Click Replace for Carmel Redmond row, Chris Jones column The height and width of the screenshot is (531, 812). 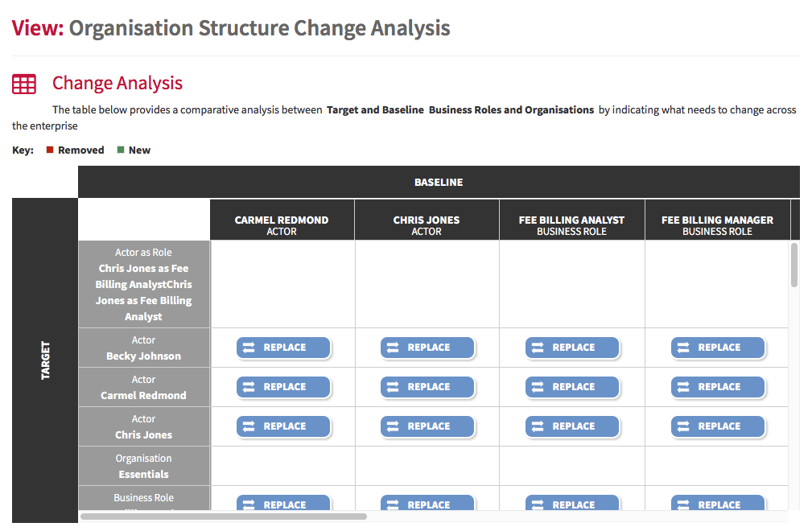427,387
